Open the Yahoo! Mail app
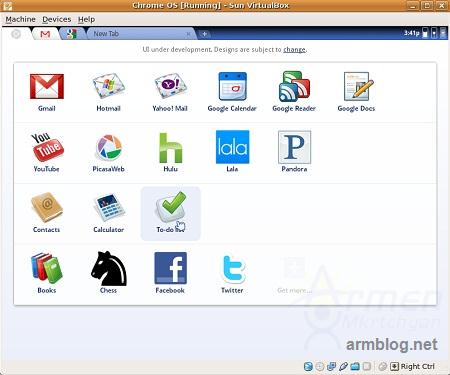Viewport: 450px width, 375px height. (170, 87)
